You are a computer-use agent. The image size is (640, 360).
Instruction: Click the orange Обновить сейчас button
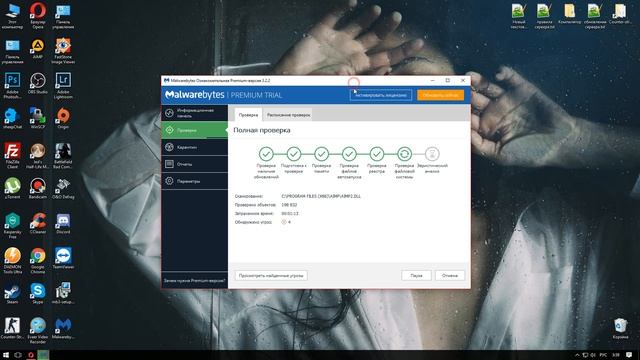pyautogui.click(x=440, y=95)
